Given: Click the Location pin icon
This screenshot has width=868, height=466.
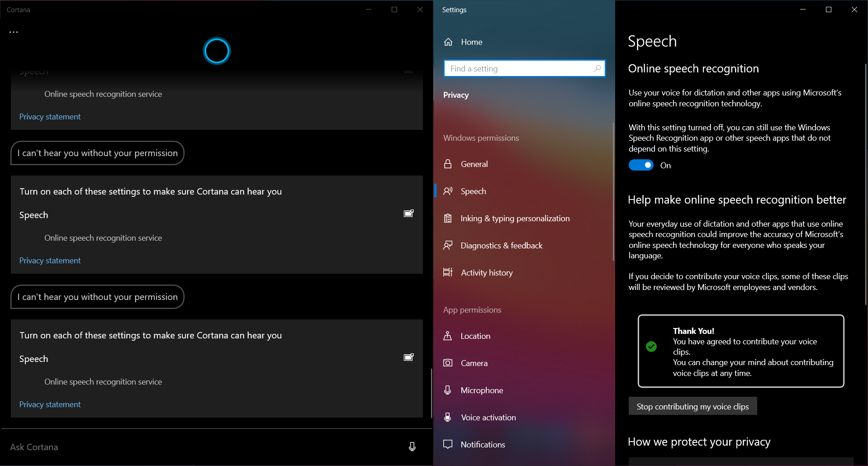Looking at the screenshot, I should pyautogui.click(x=448, y=336).
